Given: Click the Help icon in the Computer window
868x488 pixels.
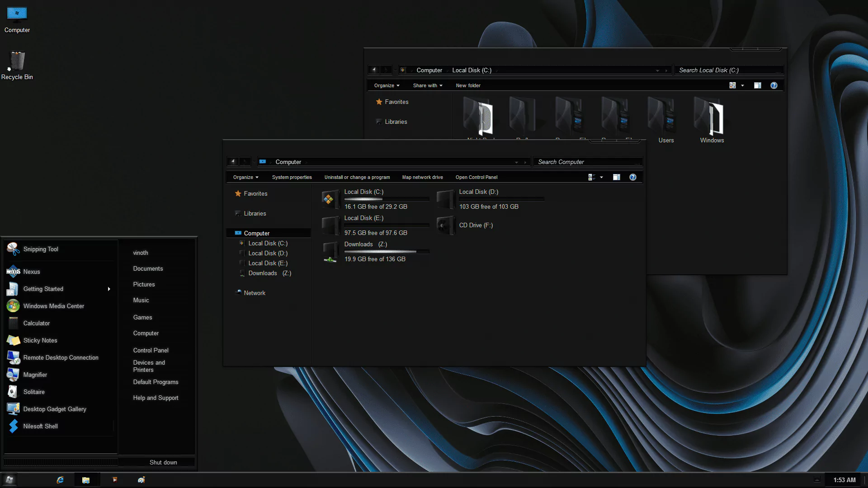Looking at the screenshot, I should click(632, 177).
